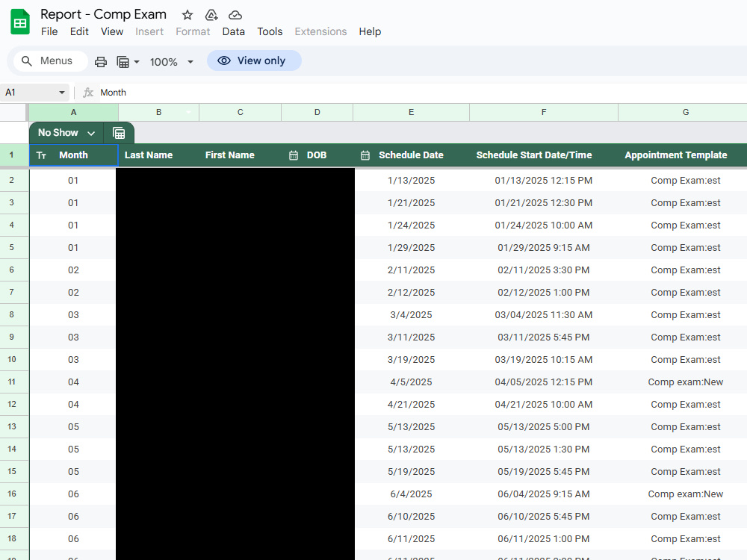Click the fx function icon
747x560 pixels.
tap(88, 93)
